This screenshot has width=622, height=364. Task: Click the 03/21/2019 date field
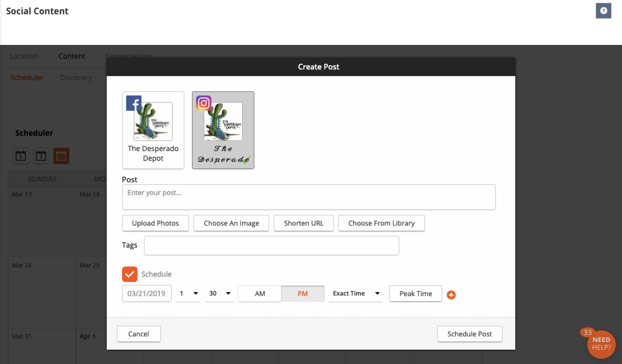(147, 294)
